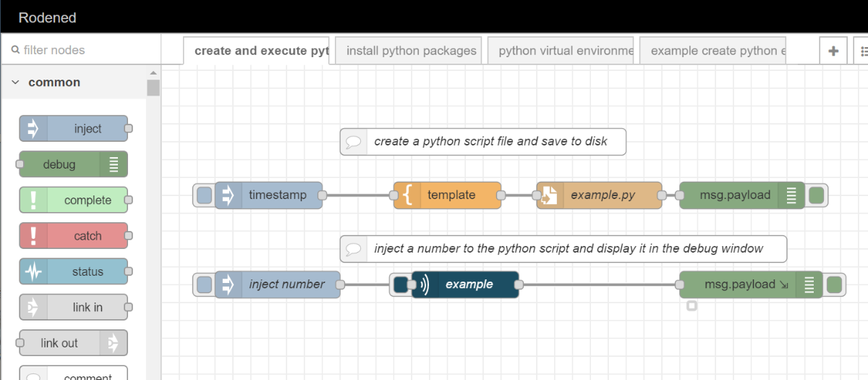The width and height of the screenshot is (868, 380).
Task: Select the catch node in palette
Action: [73, 236]
